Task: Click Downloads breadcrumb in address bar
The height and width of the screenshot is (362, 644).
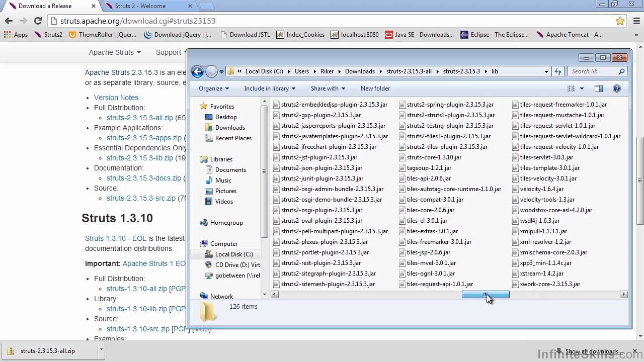Action: coord(360,71)
